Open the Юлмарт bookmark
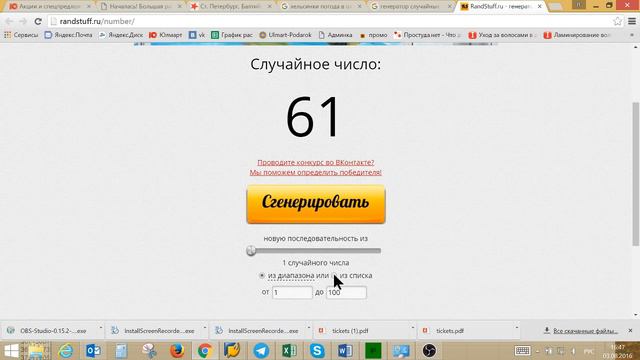The image size is (640, 360). (x=165, y=35)
